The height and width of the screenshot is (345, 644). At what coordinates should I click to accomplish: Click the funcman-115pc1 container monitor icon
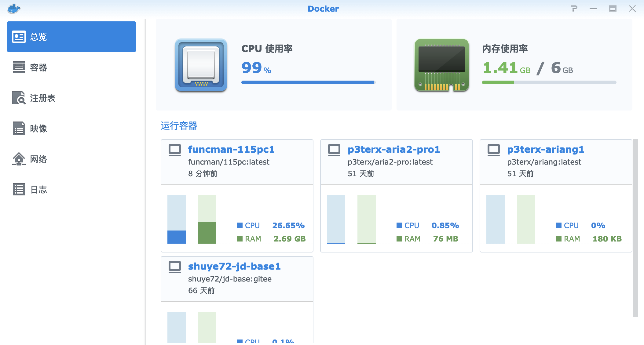175,150
